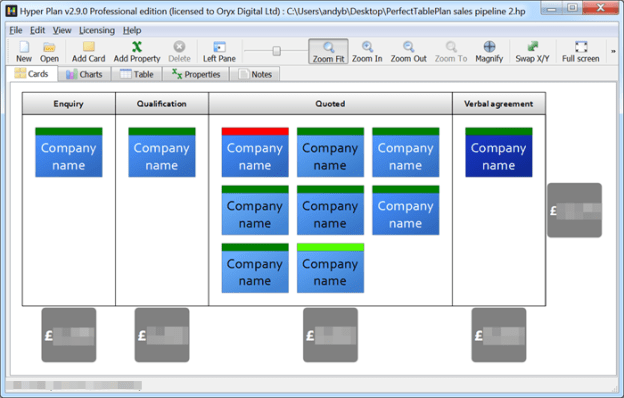Click the grey total box under Quoted
This screenshot has height=398, width=624.
(x=330, y=335)
